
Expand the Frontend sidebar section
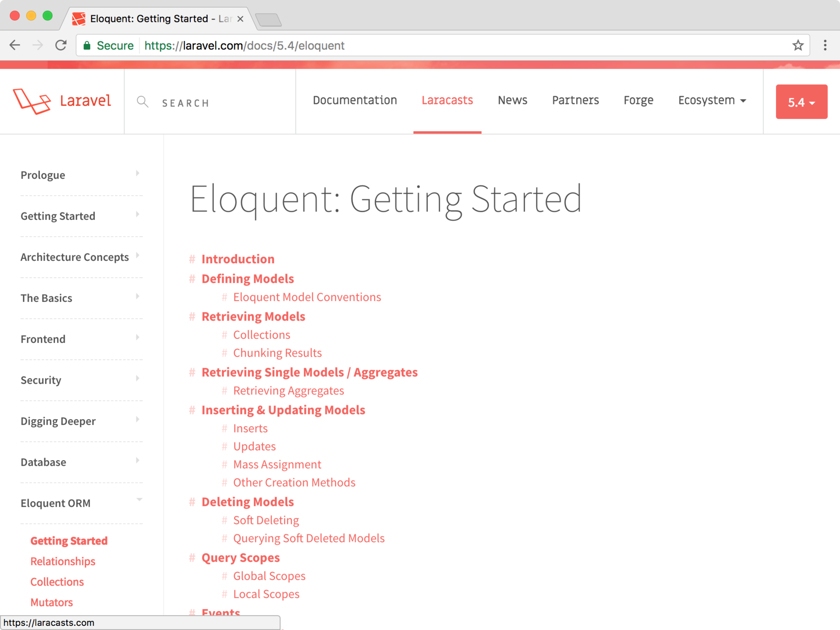pos(81,339)
